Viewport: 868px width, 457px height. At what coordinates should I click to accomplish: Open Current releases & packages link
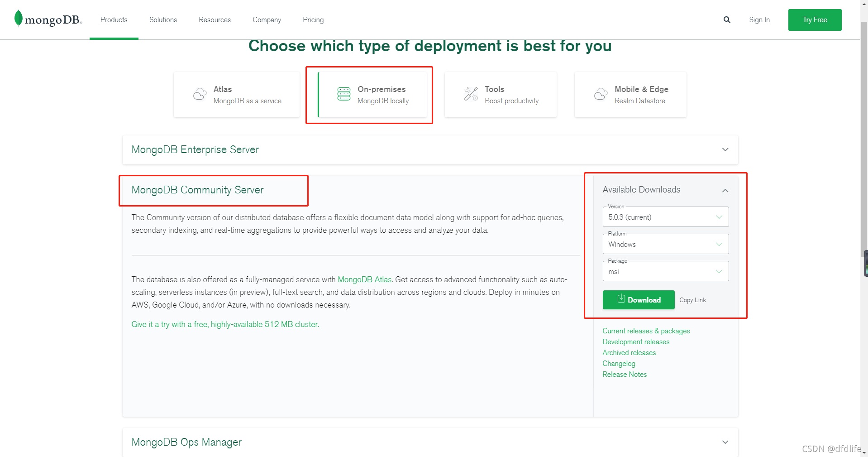tap(646, 331)
